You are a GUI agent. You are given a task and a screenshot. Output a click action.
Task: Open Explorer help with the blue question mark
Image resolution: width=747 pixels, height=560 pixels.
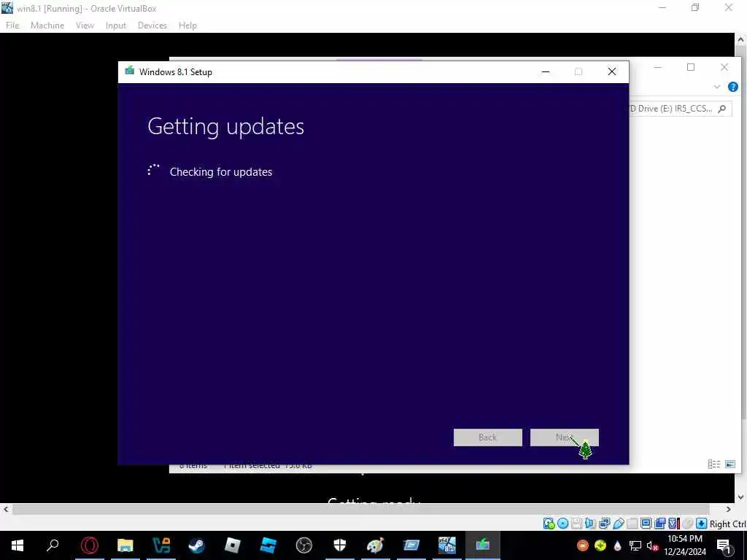[732, 87]
